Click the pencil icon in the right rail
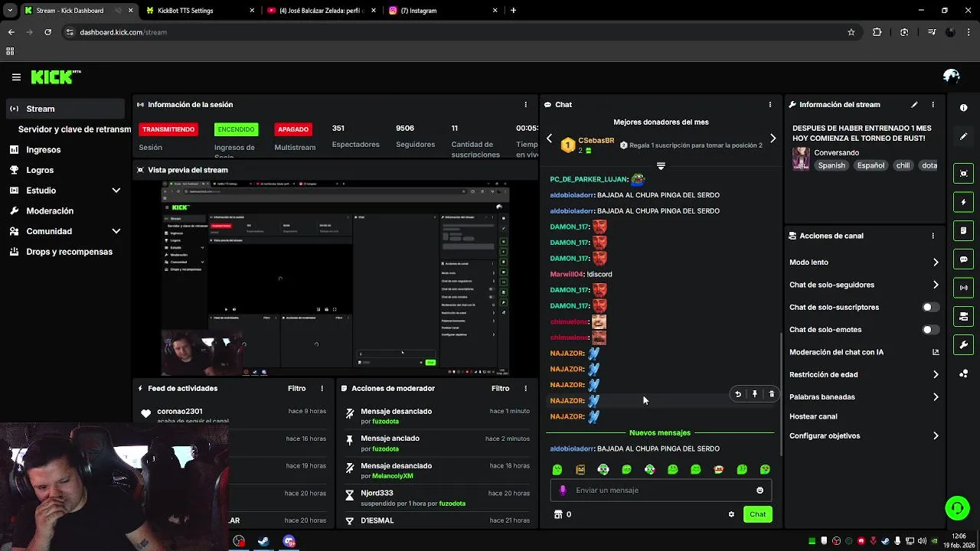The image size is (980, 551). pyautogui.click(x=963, y=136)
